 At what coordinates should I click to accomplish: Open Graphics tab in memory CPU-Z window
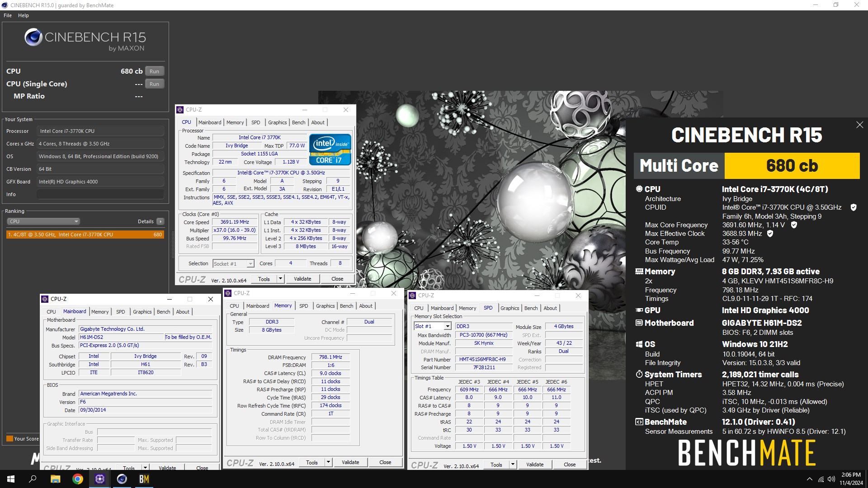pyautogui.click(x=325, y=306)
